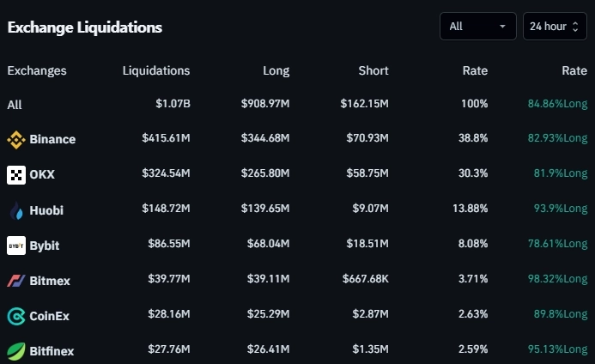Click the Bybit exchange logo icon

[x=16, y=246]
